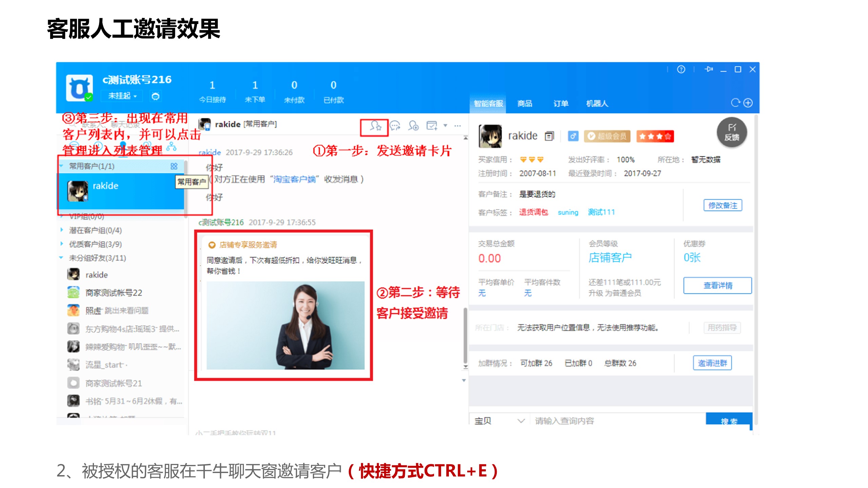Select contact 商家测试帐号21

[120, 383]
